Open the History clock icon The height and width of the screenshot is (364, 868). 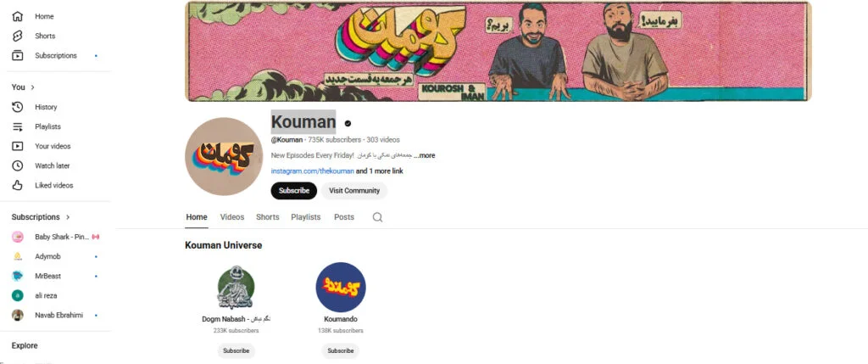tap(18, 107)
